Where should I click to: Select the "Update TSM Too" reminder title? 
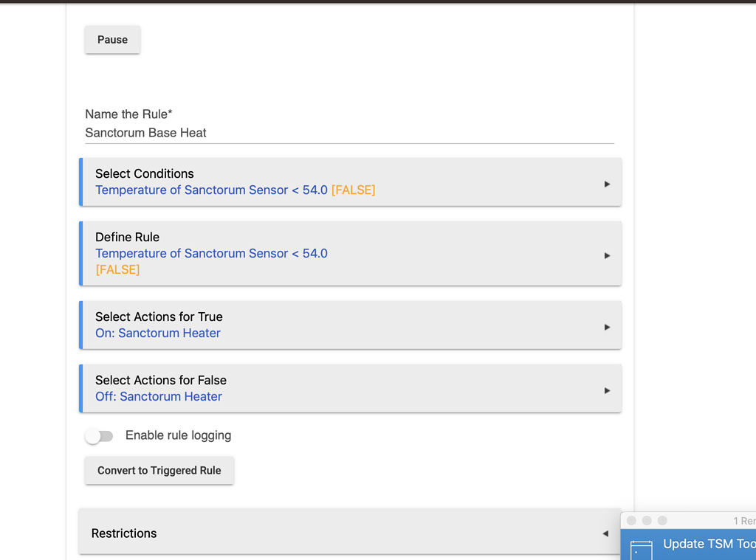pos(707,545)
